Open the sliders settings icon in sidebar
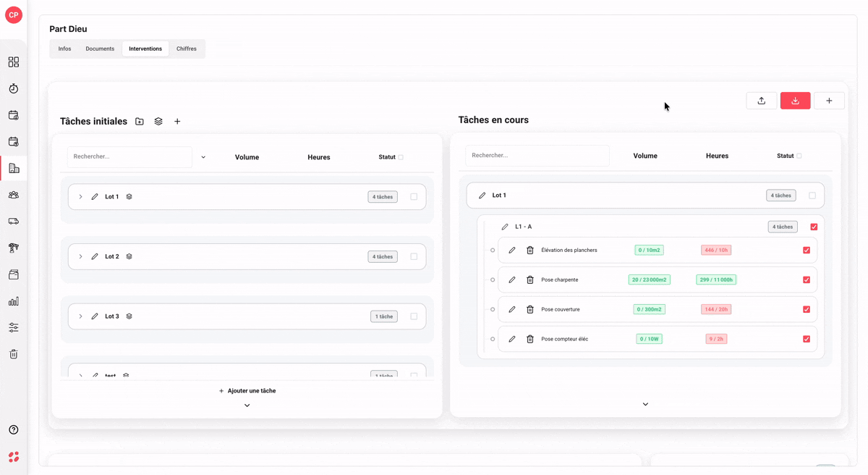This screenshot has width=868, height=475. [x=14, y=327]
